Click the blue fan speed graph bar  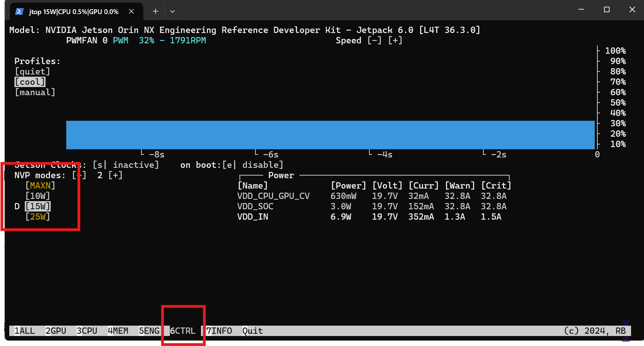coord(330,135)
